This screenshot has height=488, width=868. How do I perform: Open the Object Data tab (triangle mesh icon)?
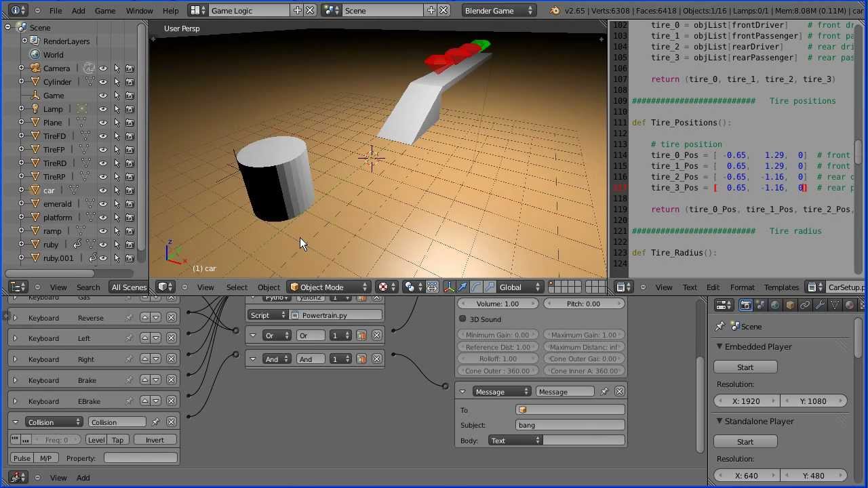point(835,305)
